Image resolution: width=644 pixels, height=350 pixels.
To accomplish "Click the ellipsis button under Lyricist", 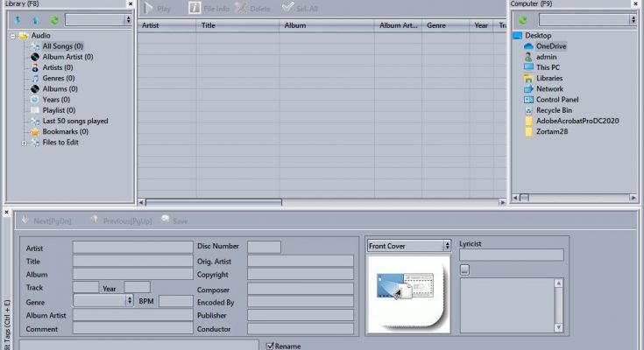I will click(x=464, y=269).
